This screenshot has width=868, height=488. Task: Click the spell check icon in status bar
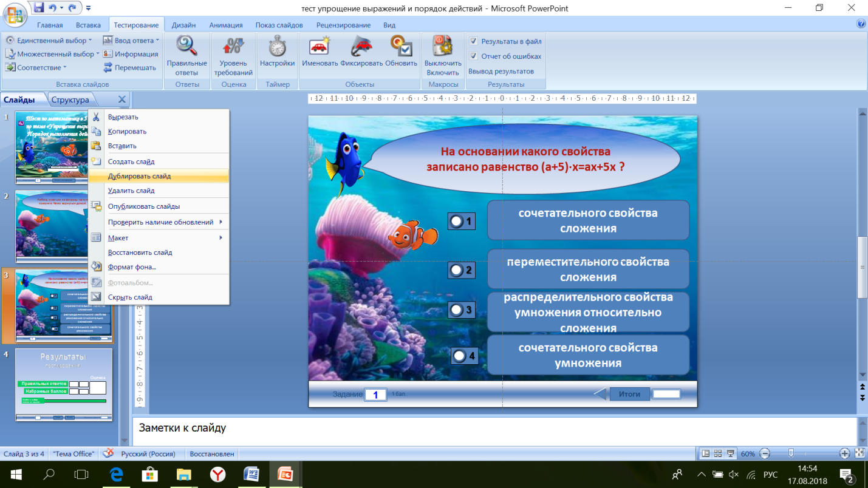(x=108, y=453)
